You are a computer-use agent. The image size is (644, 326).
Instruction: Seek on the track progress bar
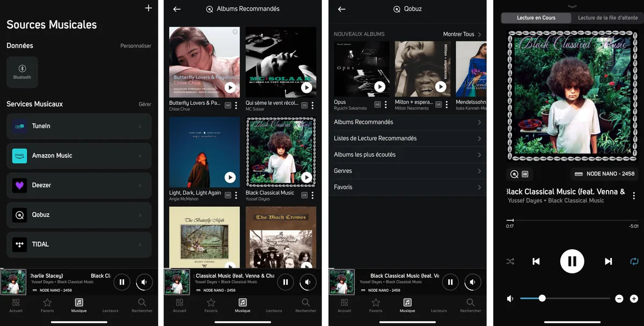point(572,220)
